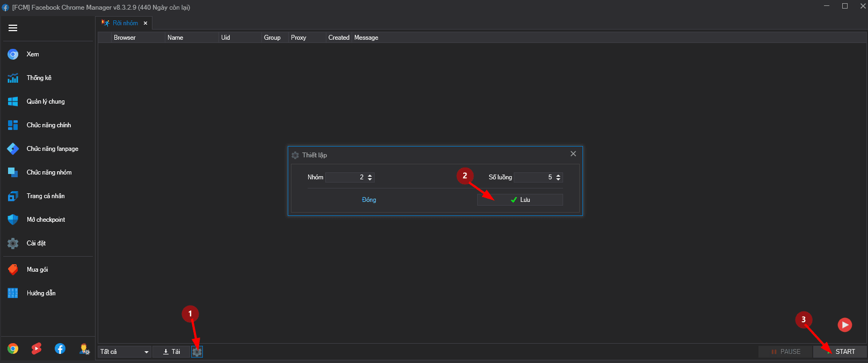Screen dimensions: 868x363
Task: Click the Lưu save button
Action: [520, 200]
